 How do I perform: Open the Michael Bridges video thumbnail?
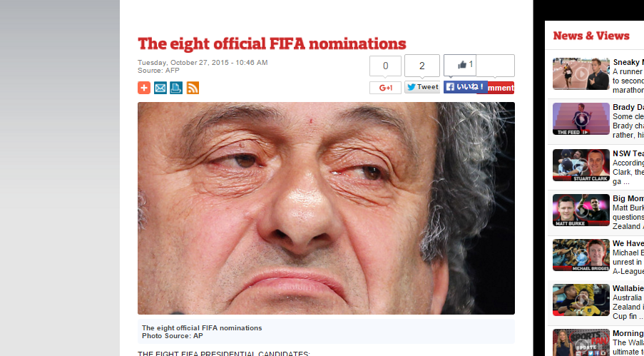(581, 255)
